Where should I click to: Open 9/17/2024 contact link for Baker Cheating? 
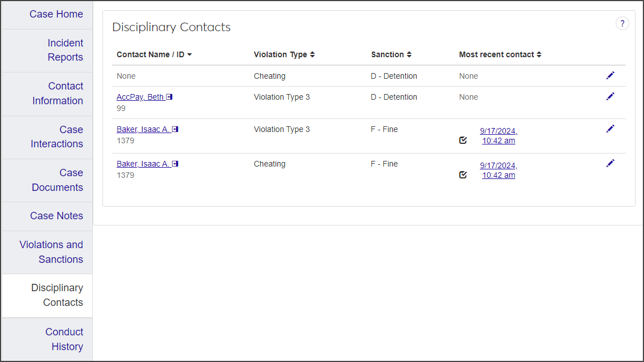[499, 170]
